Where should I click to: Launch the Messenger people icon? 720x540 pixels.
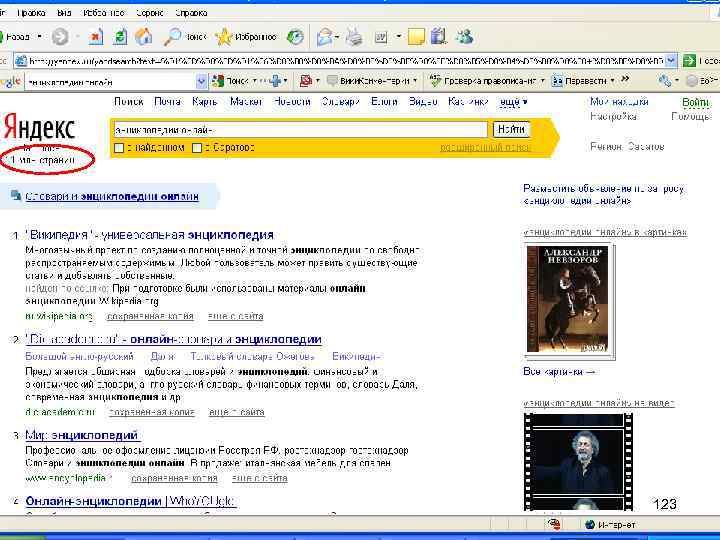click(465, 37)
